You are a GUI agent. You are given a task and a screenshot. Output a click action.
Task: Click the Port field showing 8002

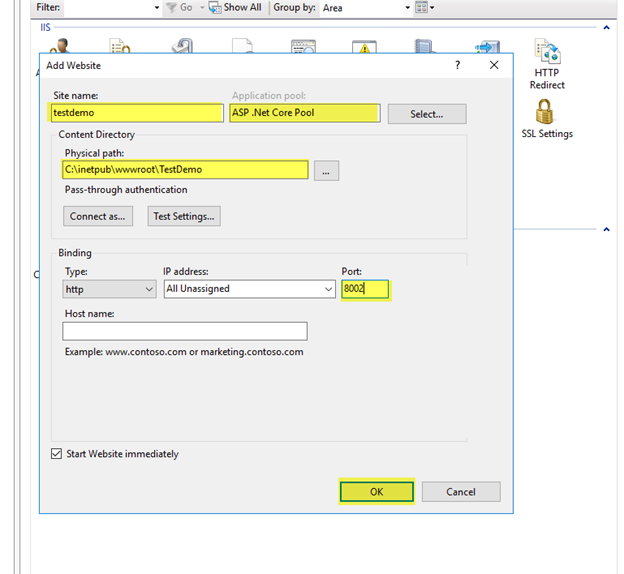point(365,289)
